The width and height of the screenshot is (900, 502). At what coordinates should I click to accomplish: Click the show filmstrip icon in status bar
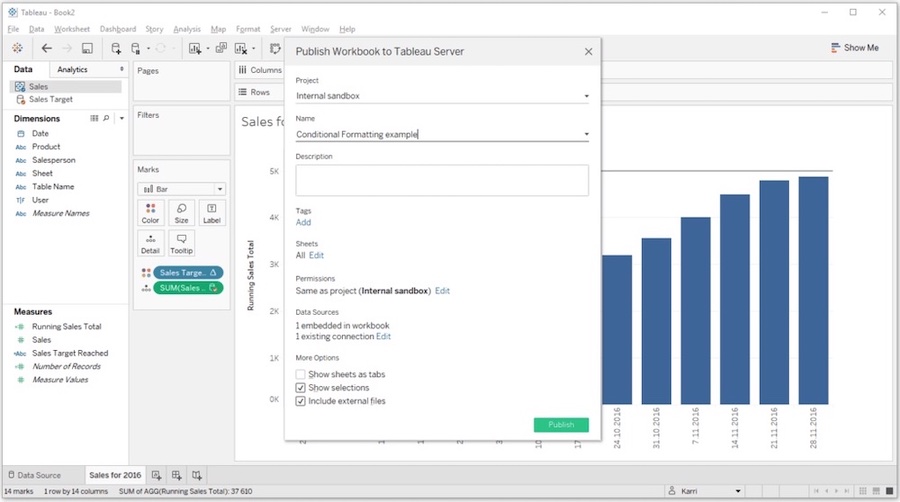coord(876,491)
